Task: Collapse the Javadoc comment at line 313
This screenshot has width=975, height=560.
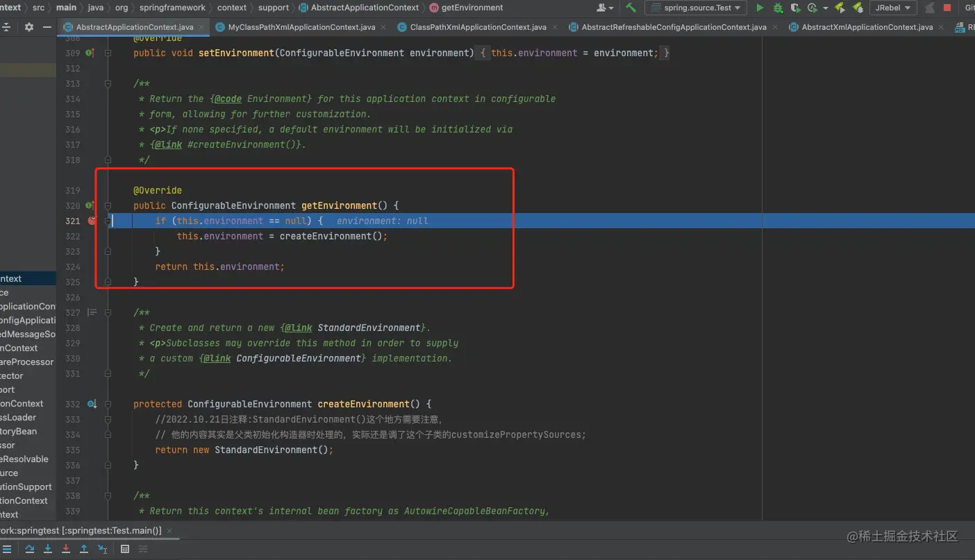Action: [x=108, y=83]
